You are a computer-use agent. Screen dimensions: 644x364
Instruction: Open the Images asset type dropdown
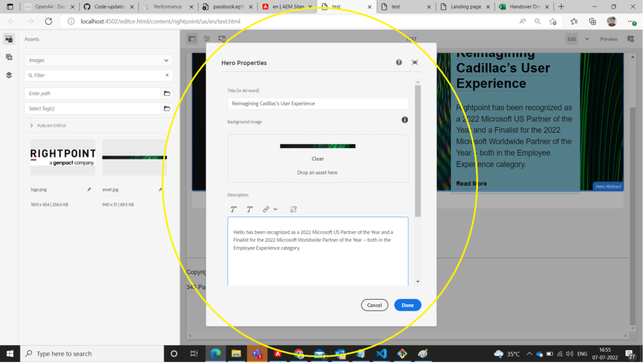point(99,60)
